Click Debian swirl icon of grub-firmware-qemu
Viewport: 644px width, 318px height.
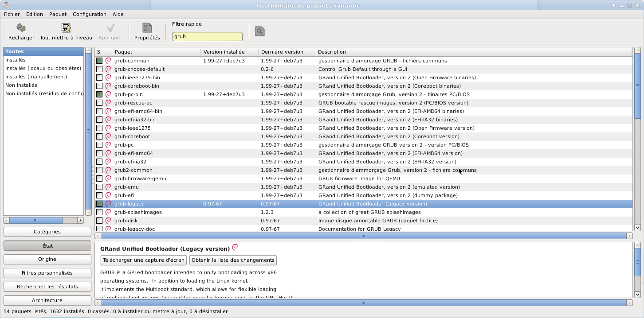point(108,178)
